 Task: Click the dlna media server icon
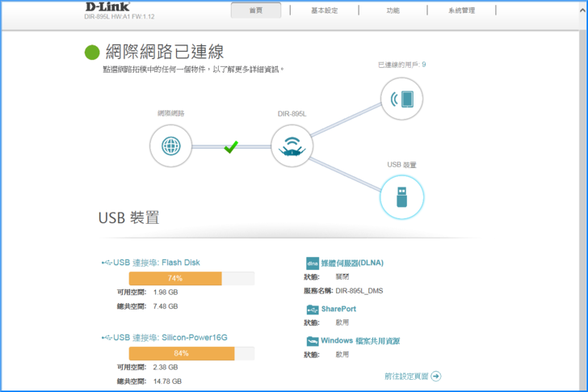coord(312,263)
